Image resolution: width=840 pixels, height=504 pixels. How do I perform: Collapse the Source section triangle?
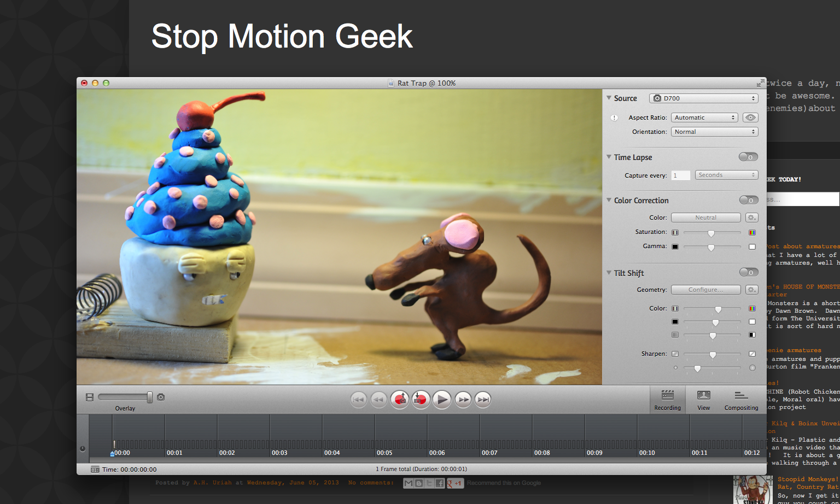pyautogui.click(x=609, y=98)
